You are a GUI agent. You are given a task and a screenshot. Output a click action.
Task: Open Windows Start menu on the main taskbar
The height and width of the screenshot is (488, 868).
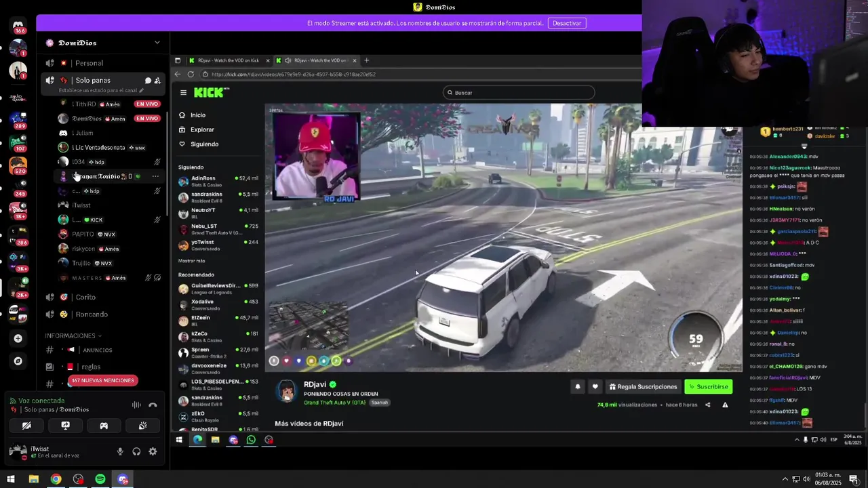point(11,479)
